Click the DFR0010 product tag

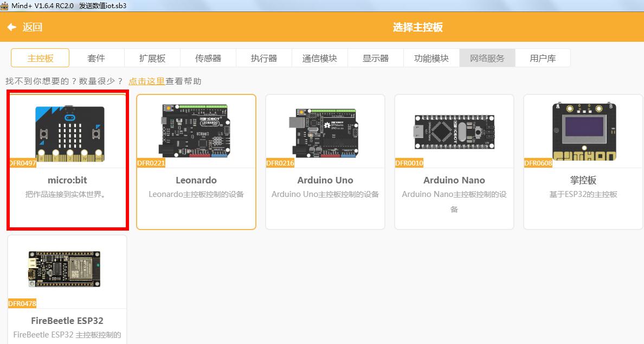tap(409, 163)
